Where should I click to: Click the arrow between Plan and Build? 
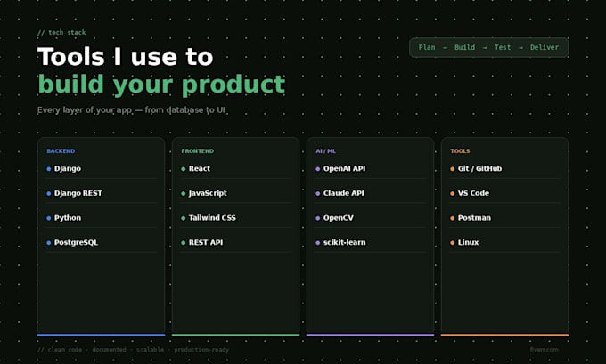point(445,47)
